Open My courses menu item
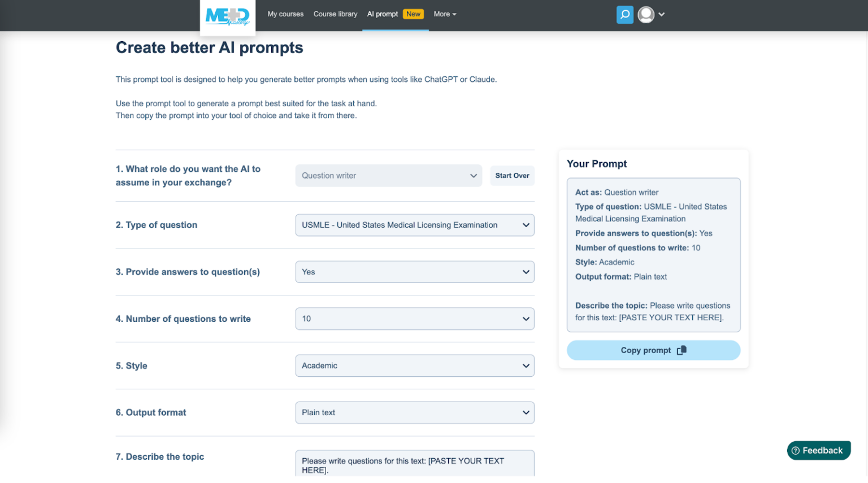The width and height of the screenshot is (868, 483). click(x=285, y=14)
